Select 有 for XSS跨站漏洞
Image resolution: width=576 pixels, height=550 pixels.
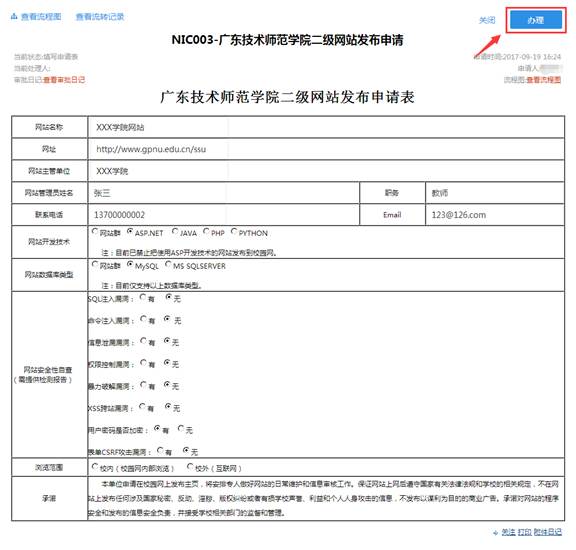coord(142,406)
